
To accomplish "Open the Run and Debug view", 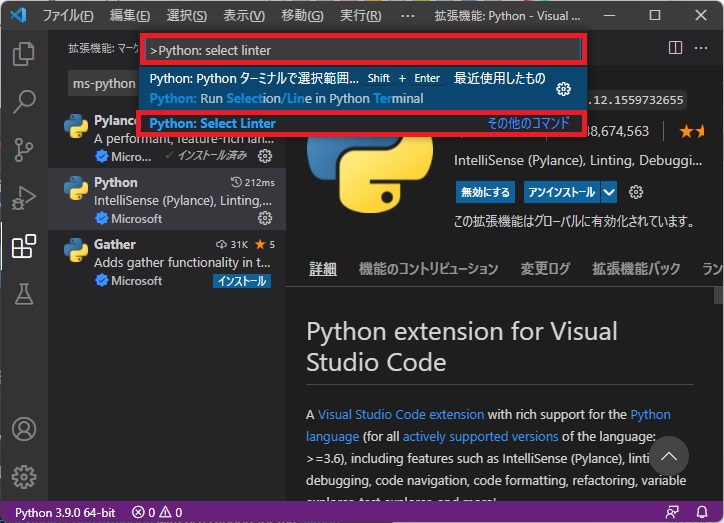I will tap(23, 198).
